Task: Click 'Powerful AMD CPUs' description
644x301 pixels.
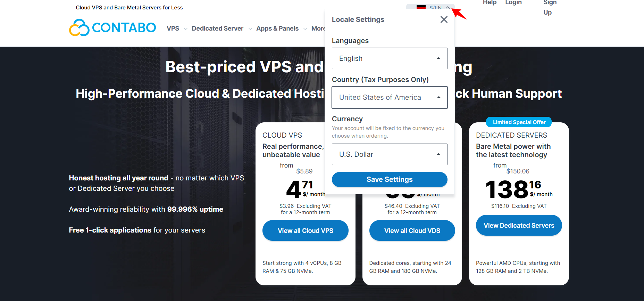Action: point(518,267)
